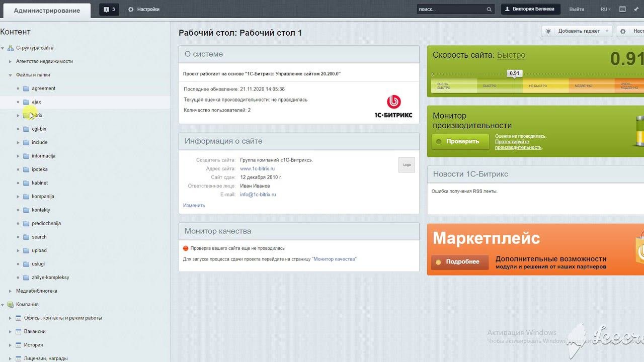This screenshot has height=362, width=644.
Task: Click the magnifier icon in the search box
Action: coord(489,9)
